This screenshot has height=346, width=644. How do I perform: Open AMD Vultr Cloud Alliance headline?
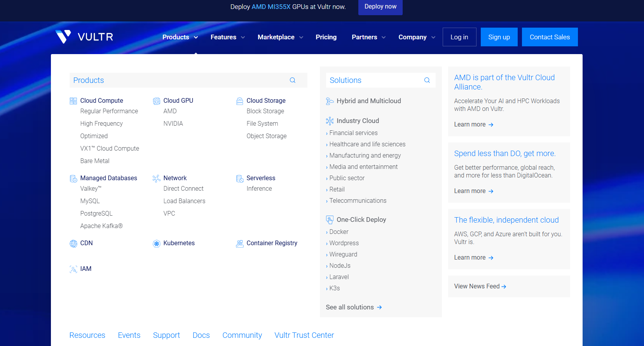(504, 82)
